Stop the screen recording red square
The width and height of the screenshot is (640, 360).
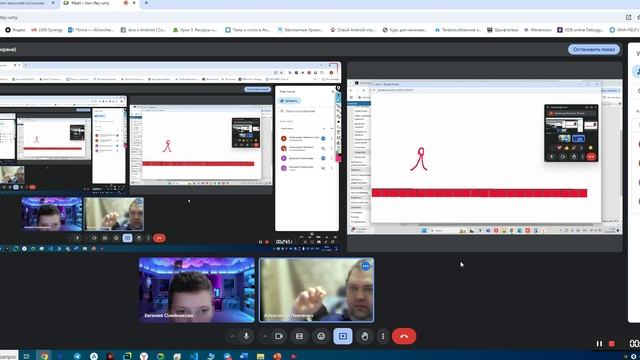coord(611,344)
